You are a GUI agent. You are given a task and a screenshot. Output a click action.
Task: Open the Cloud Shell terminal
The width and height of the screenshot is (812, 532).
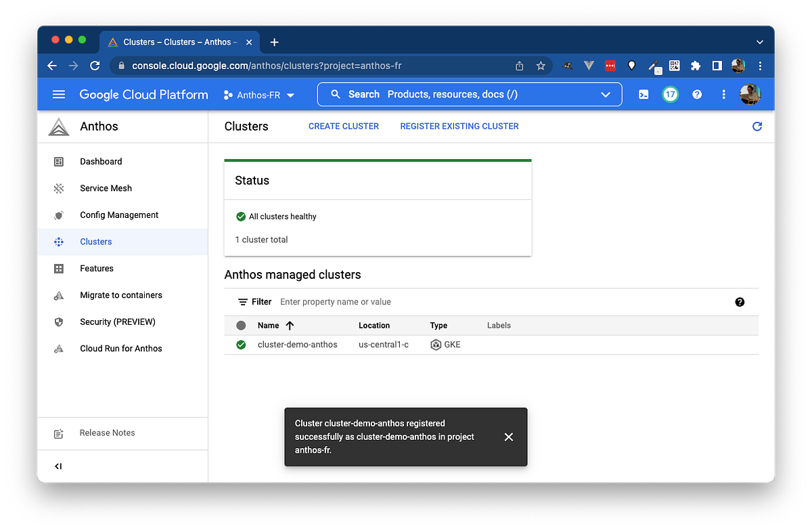(644, 94)
